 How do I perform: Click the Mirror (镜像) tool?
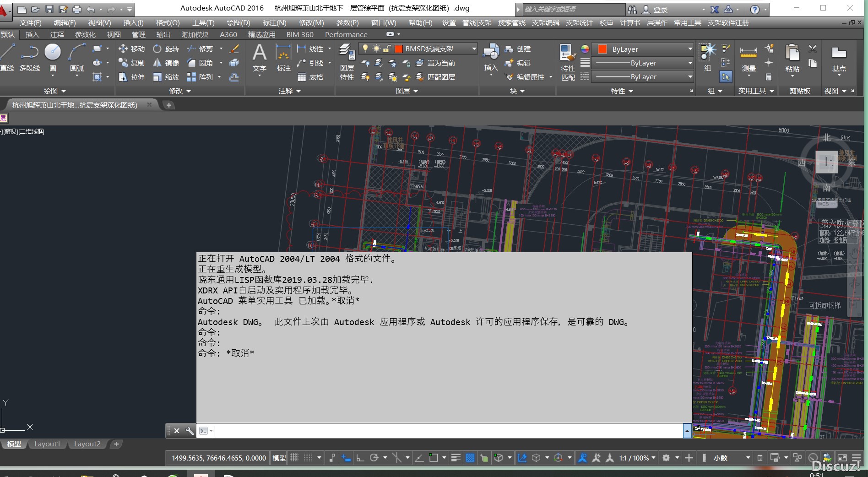[166, 63]
